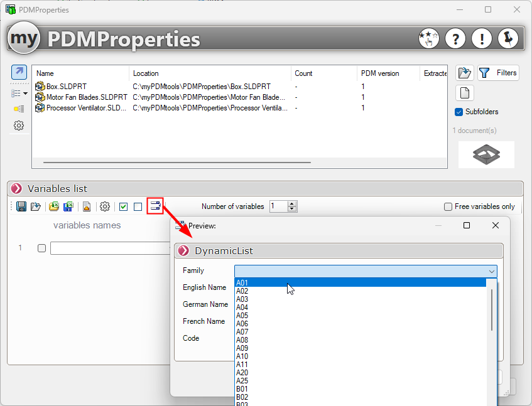Click the orange stamp document icon
532x406 pixels.
(x=87, y=206)
